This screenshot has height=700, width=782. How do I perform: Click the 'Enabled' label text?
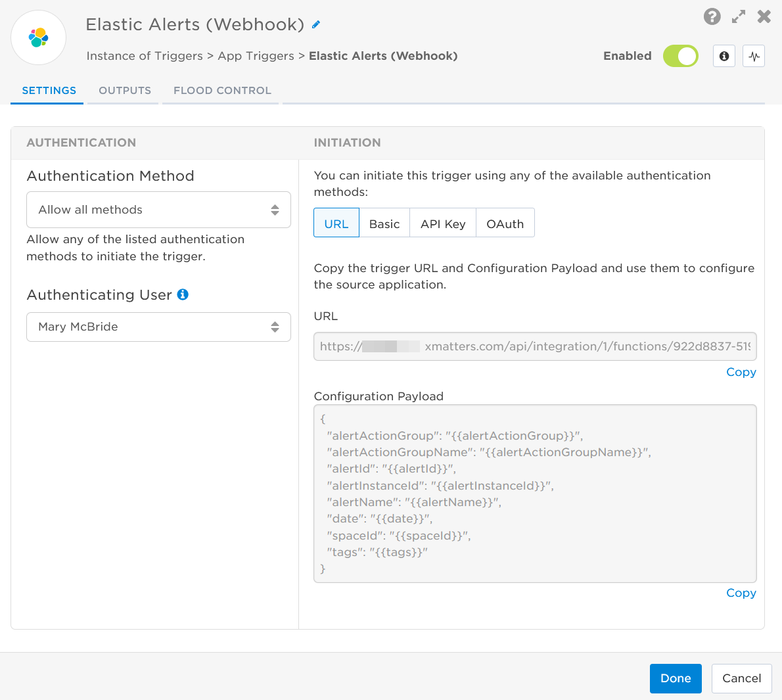[628, 56]
